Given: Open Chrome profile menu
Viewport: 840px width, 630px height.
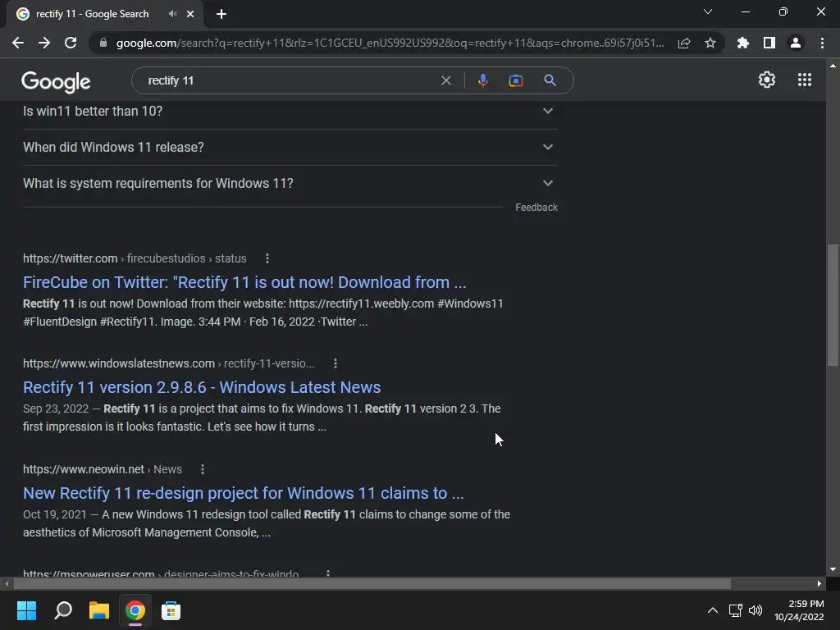Looking at the screenshot, I should pos(796,43).
